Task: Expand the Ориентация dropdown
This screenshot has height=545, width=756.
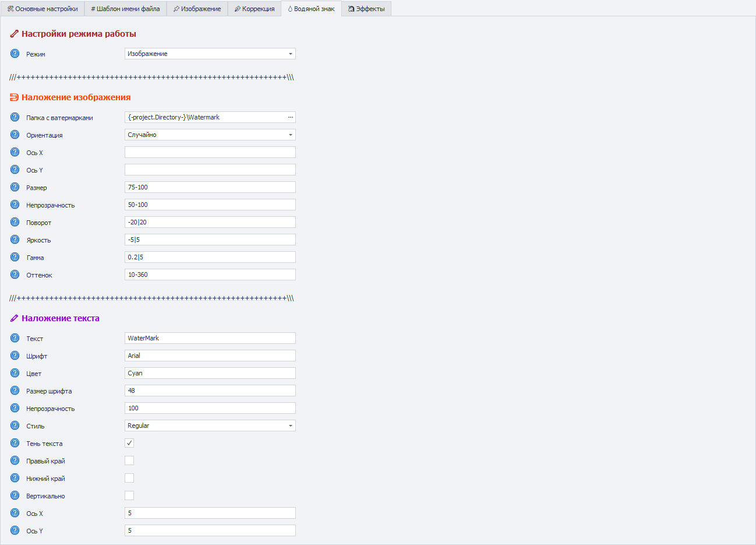Action: 210,135
